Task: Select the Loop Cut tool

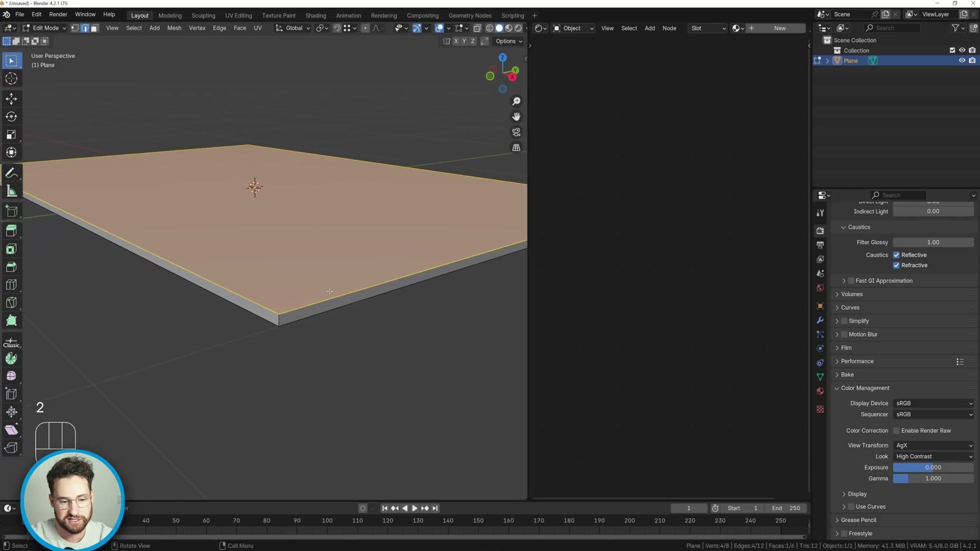Action: [11, 285]
